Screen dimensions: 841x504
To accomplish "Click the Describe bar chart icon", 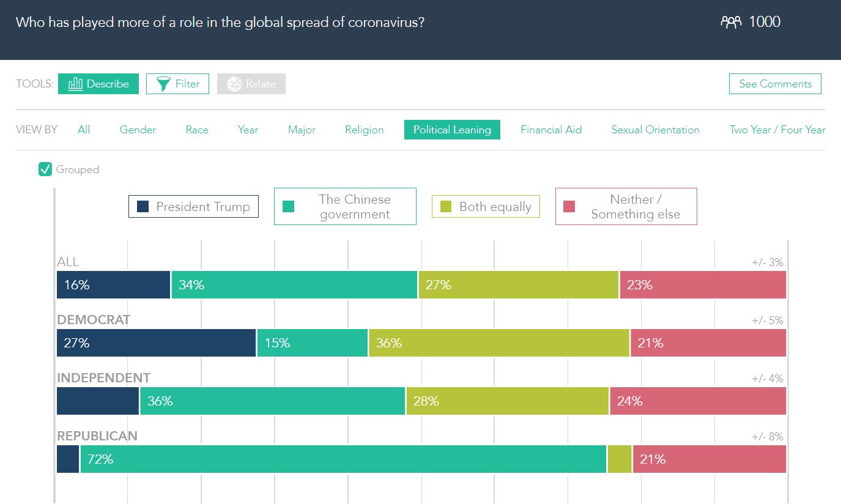I will point(75,84).
